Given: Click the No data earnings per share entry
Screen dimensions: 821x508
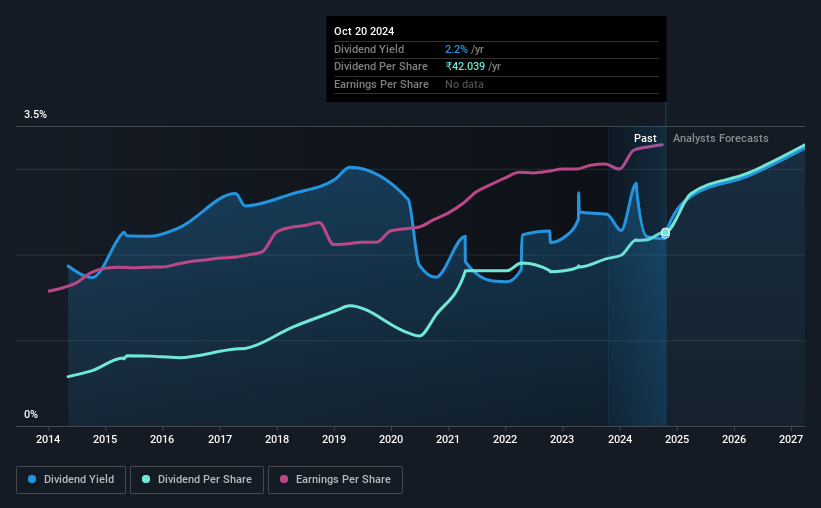Looking at the screenshot, I should [464, 84].
